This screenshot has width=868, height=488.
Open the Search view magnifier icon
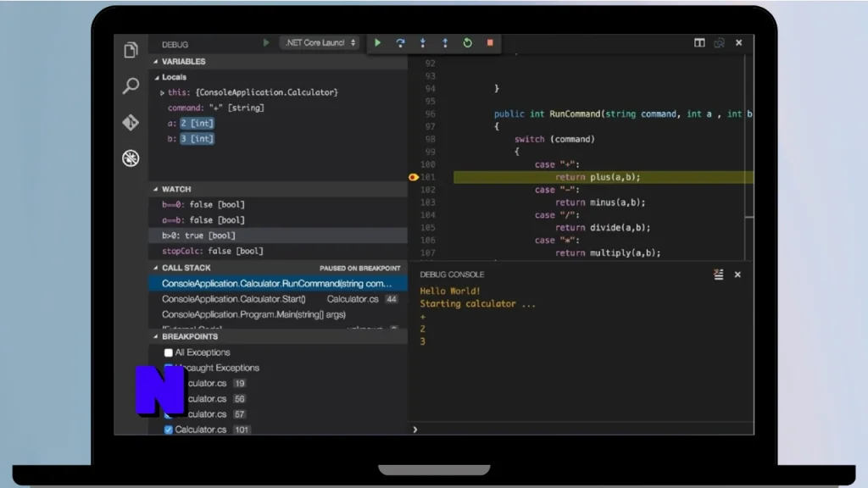[x=131, y=86]
